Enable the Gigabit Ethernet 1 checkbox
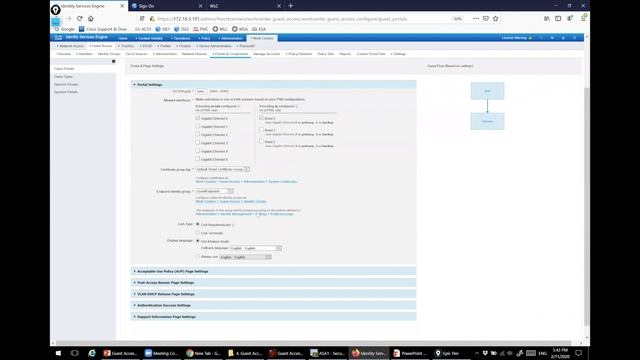 pyautogui.click(x=198, y=126)
